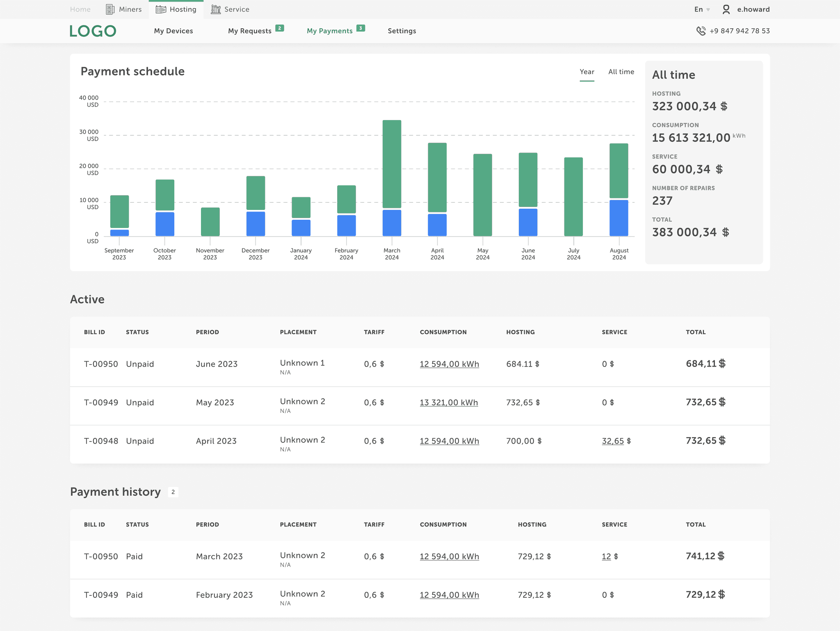Viewport: 840px width, 631px height.
Task: Click the Miners device icon
Action: tap(110, 9)
